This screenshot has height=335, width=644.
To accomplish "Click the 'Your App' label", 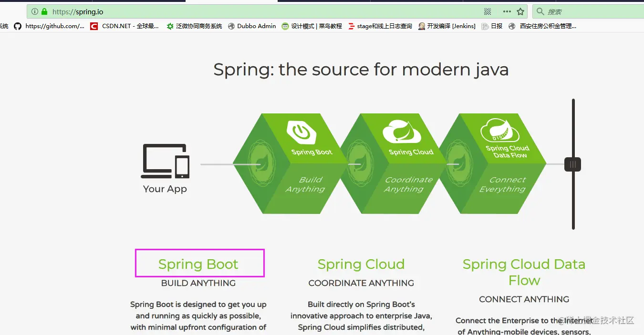I will [165, 189].
